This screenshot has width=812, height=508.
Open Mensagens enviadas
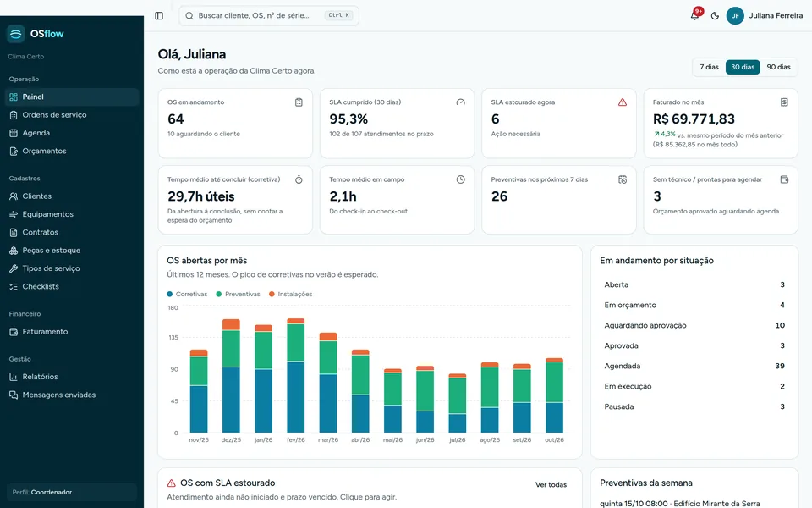(x=72, y=395)
